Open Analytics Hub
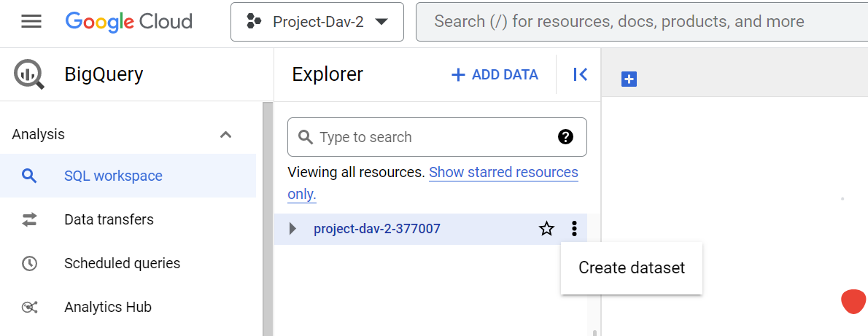The height and width of the screenshot is (336, 868). pyautogui.click(x=107, y=307)
